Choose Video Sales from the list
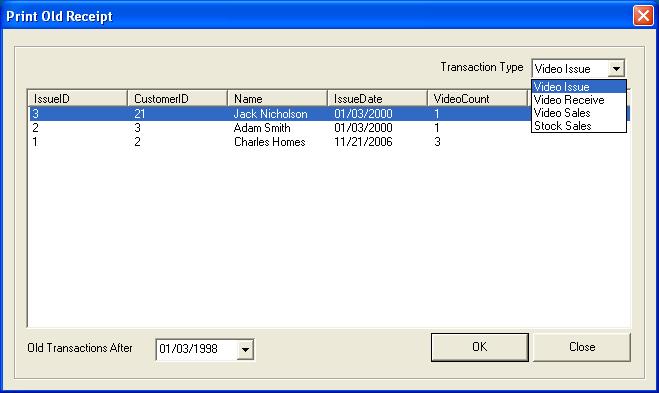Screen dimensions: 659x393 579,113
